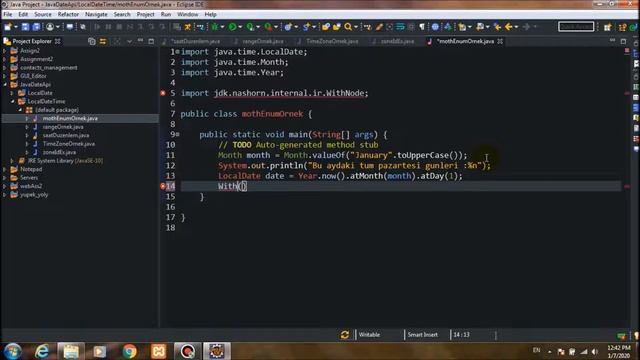Click the sync icon in status bar
This screenshot has height=360, width=640.
click(345, 335)
